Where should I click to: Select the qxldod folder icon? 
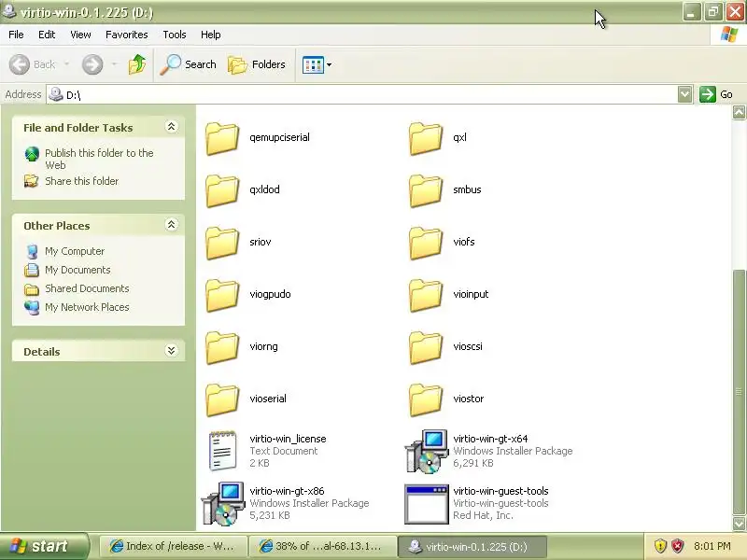[x=222, y=190]
